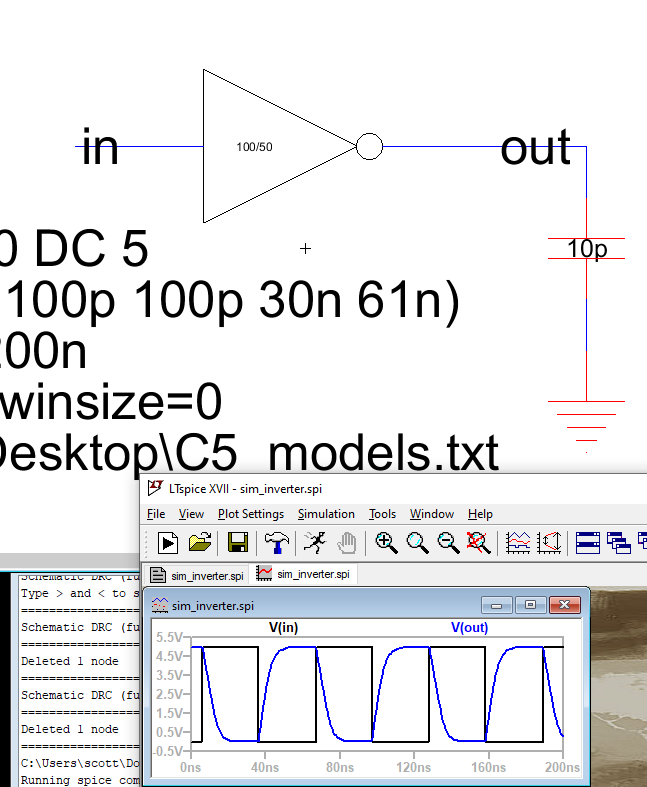Click the Tile Windows horizontally icon
The height and width of the screenshot is (787, 647).
click(587, 542)
